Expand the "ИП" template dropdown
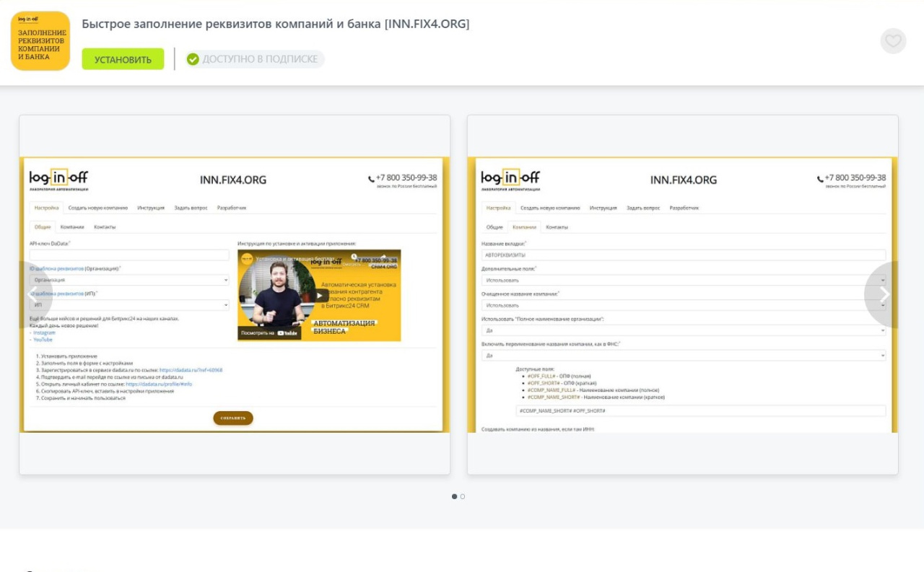924x572 pixels. (129, 305)
